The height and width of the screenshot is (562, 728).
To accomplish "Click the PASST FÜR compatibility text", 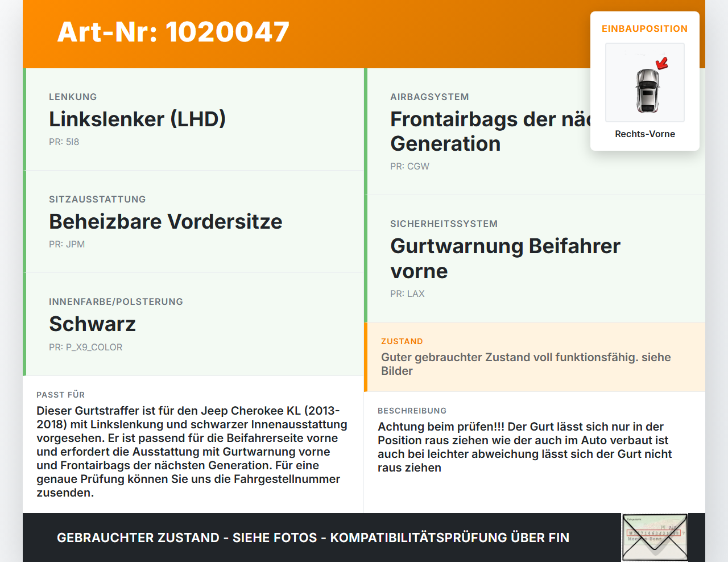I will tap(192, 452).
